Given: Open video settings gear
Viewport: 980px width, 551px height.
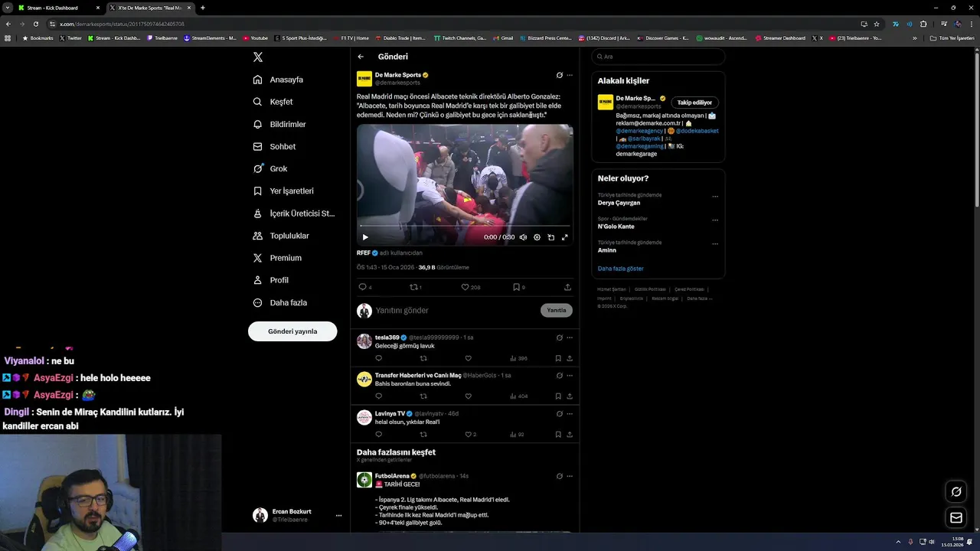Looking at the screenshot, I should pyautogui.click(x=537, y=237).
